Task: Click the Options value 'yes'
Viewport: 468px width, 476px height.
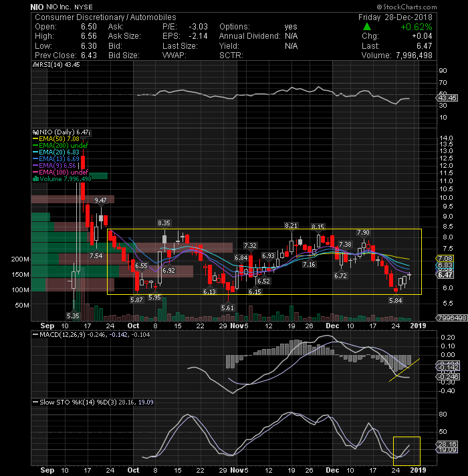Action: click(291, 27)
